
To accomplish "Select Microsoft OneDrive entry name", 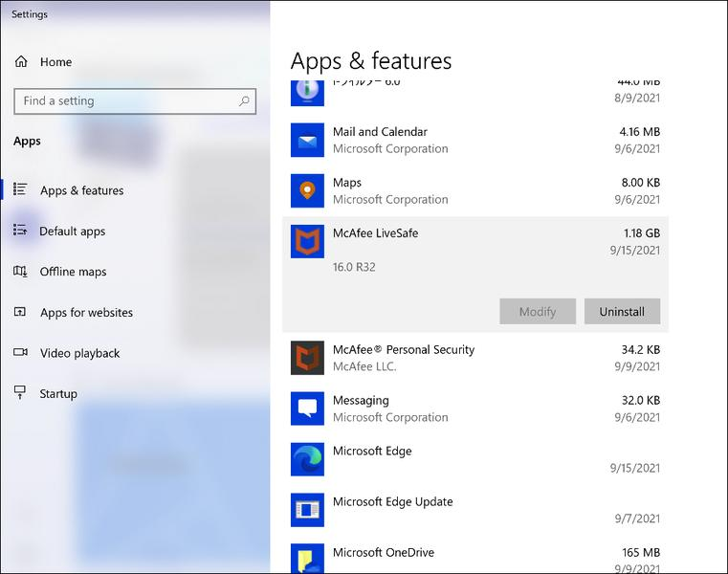I will (x=384, y=552).
